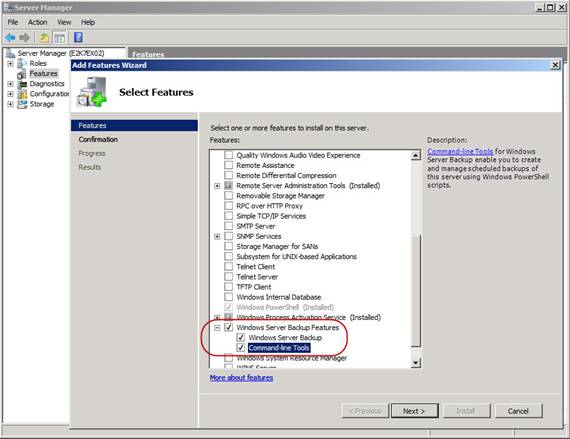Select the Confirmation wizard step
The width and height of the screenshot is (570, 439).
(98, 140)
